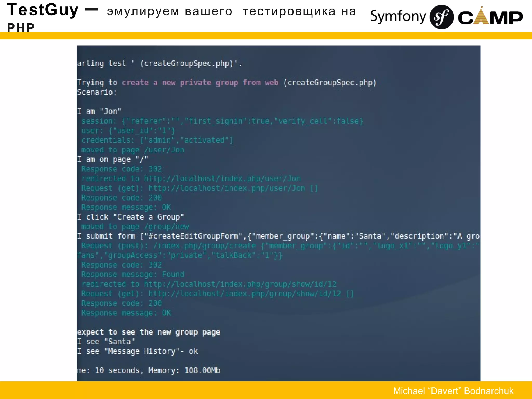Click 'Request (post): /index.php/group/create' line
The height and width of the screenshot is (399, 532).
coord(280,246)
